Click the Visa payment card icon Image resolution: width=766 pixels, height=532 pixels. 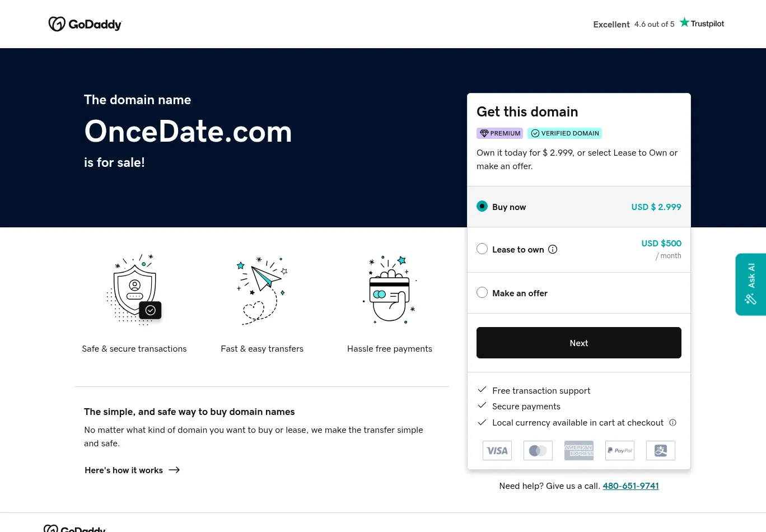coord(497,450)
